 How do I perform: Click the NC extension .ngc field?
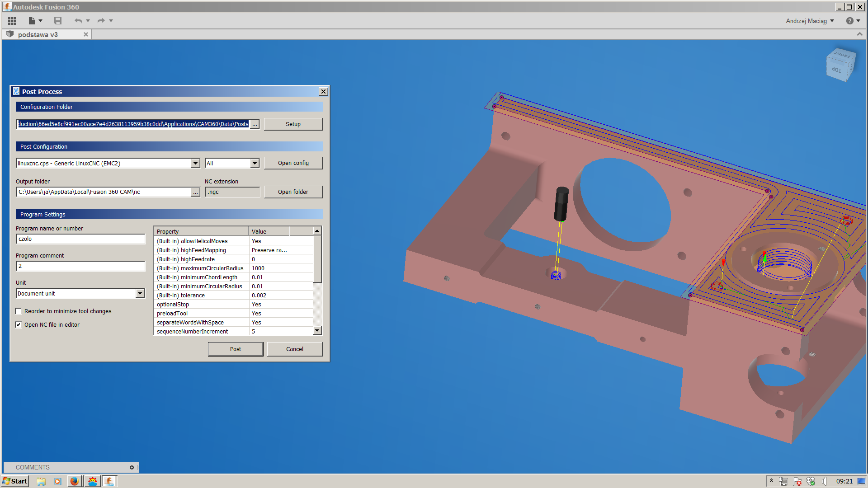[232, 192]
